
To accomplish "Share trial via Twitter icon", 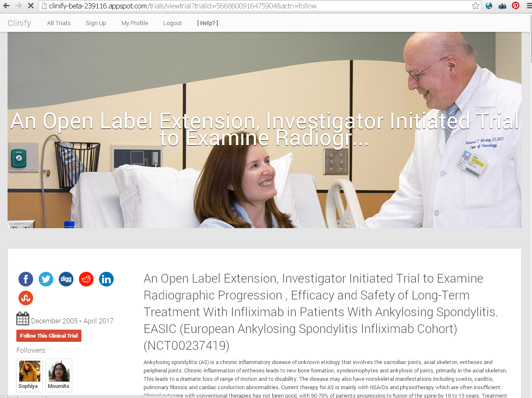I will pyautogui.click(x=46, y=279).
